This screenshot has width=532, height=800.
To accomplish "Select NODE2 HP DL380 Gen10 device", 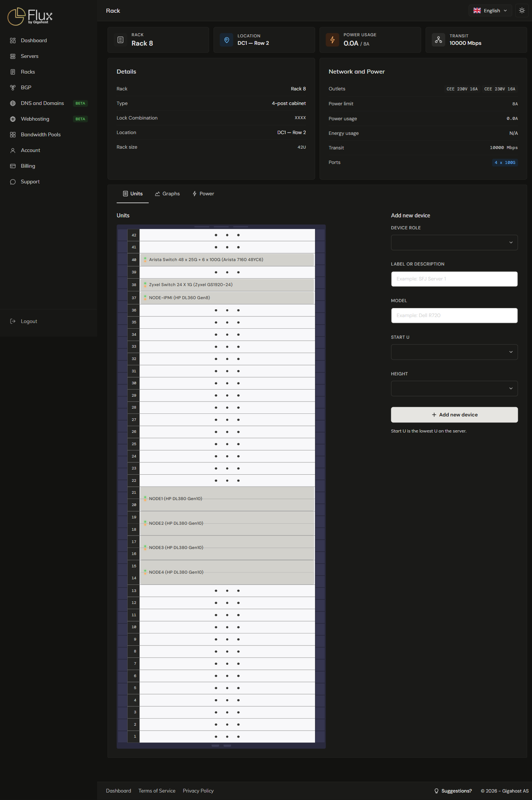I will click(x=227, y=523).
